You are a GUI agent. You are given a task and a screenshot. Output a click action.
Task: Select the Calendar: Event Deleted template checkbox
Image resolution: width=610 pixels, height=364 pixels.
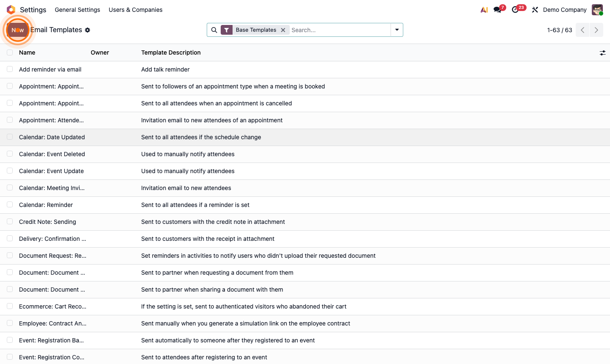(x=10, y=154)
